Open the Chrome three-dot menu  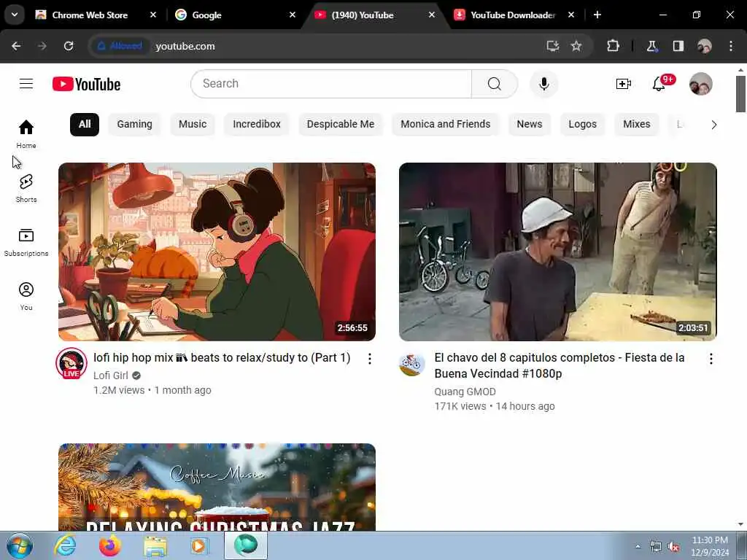click(x=731, y=46)
